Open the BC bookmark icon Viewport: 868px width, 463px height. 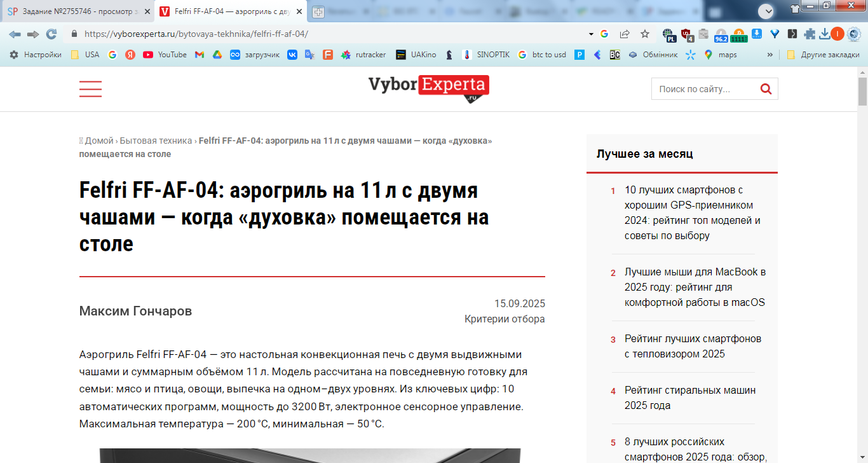[x=614, y=55]
